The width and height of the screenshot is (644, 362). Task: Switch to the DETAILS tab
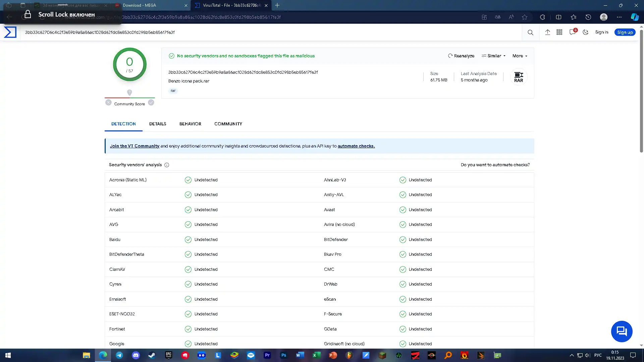[x=158, y=124]
